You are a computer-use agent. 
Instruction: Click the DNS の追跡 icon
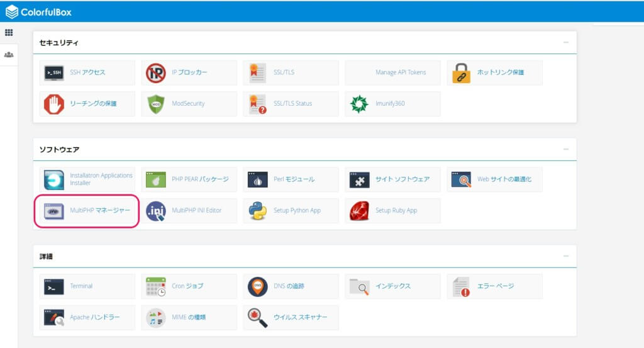(x=257, y=286)
